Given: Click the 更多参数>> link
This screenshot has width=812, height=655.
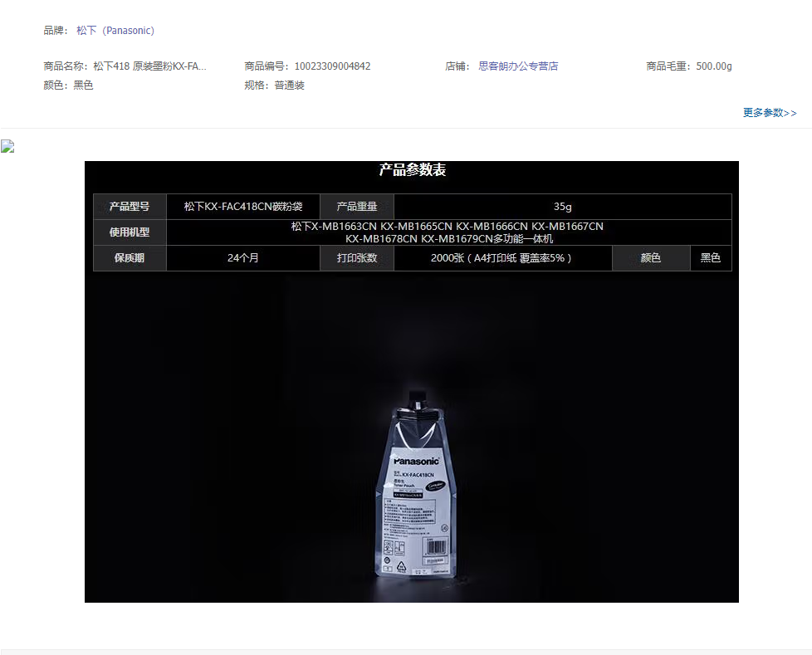Looking at the screenshot, I should (770, 113).
